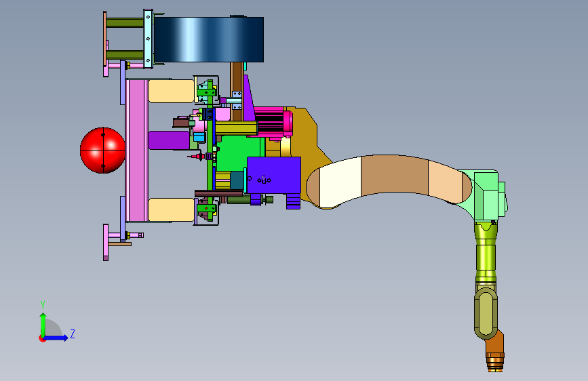Select the lower beige roller pad
The image size is (588, 381).
171,210
